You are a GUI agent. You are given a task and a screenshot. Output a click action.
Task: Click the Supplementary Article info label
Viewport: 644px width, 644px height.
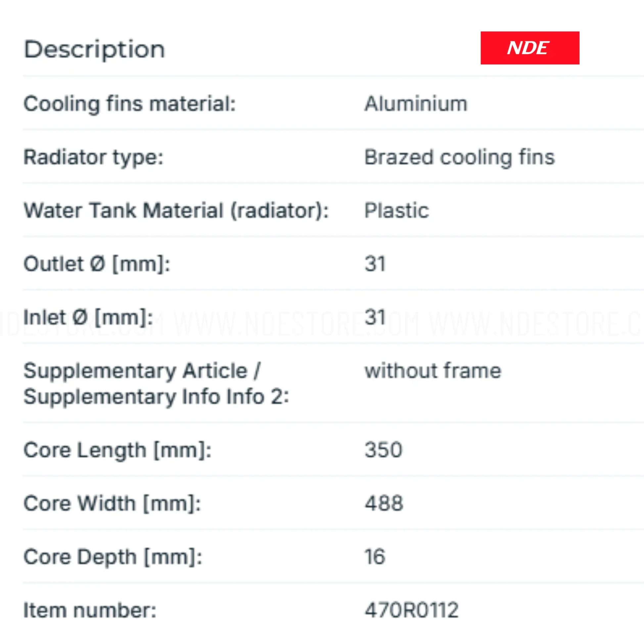tap(156, 384)
